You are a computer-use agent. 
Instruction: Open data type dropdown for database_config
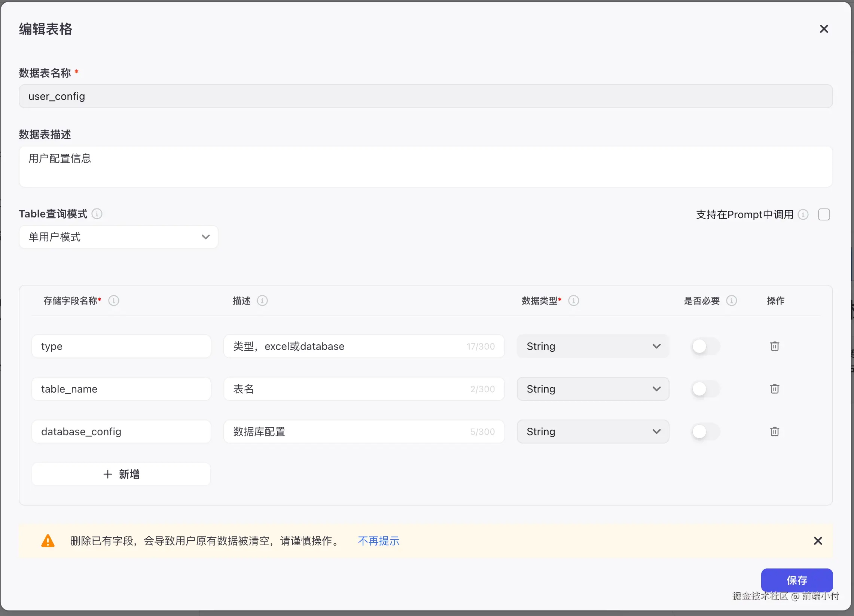tap(593, 431)
